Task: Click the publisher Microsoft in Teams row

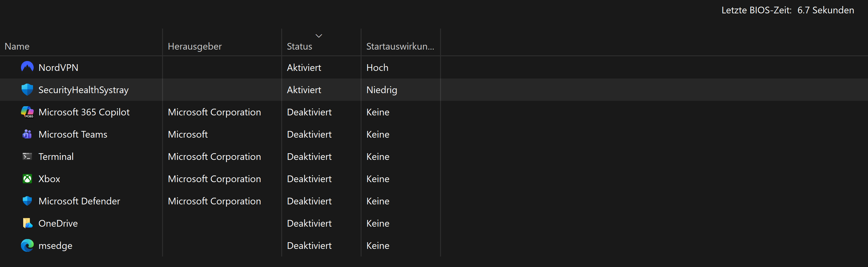Action: pos(188,134)
